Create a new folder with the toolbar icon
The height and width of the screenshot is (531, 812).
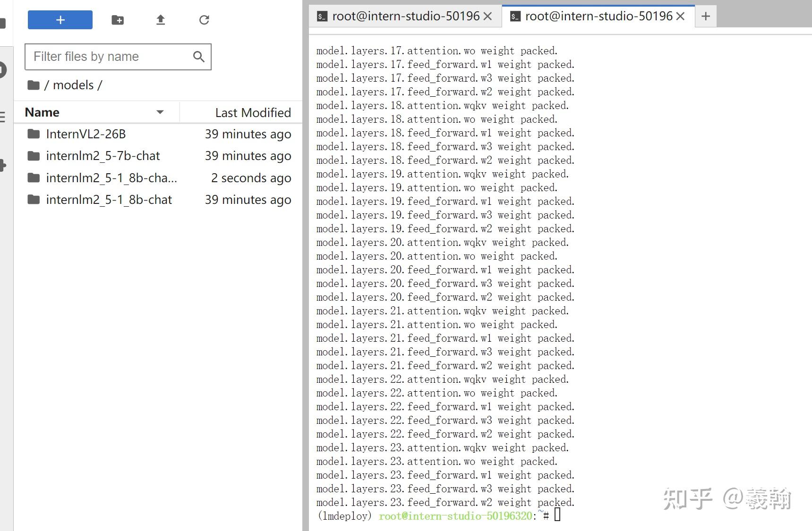(x=118, y=20)
